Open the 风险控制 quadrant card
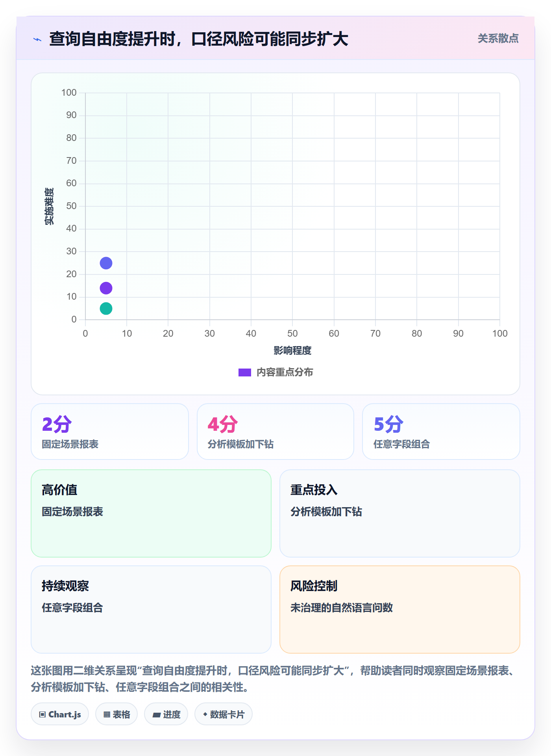This screenshot has height=756, width=551. point(400,610)
